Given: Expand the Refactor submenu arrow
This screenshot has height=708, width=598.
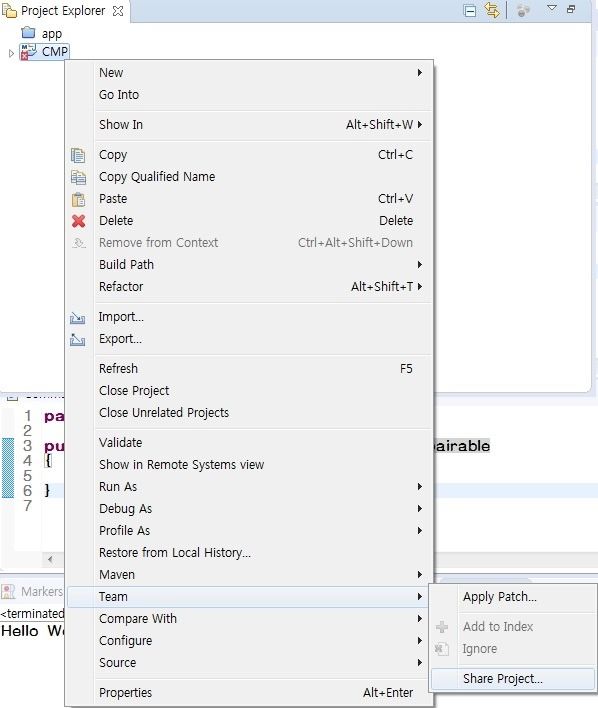Looking at the screenshot, I should [x=420, y=287].
